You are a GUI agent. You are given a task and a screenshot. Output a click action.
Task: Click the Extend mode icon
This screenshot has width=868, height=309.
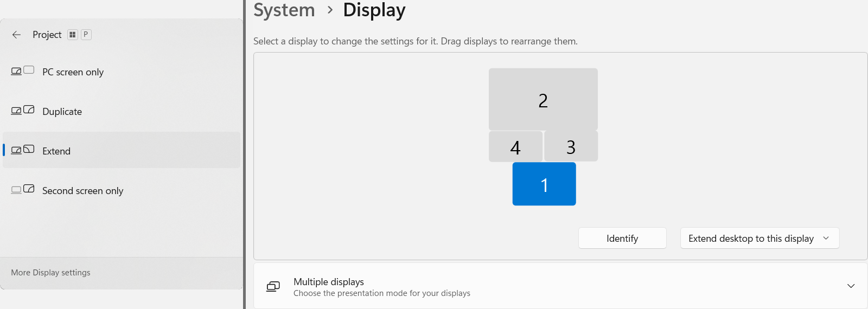pyautogui.click(x=23, y=150)
